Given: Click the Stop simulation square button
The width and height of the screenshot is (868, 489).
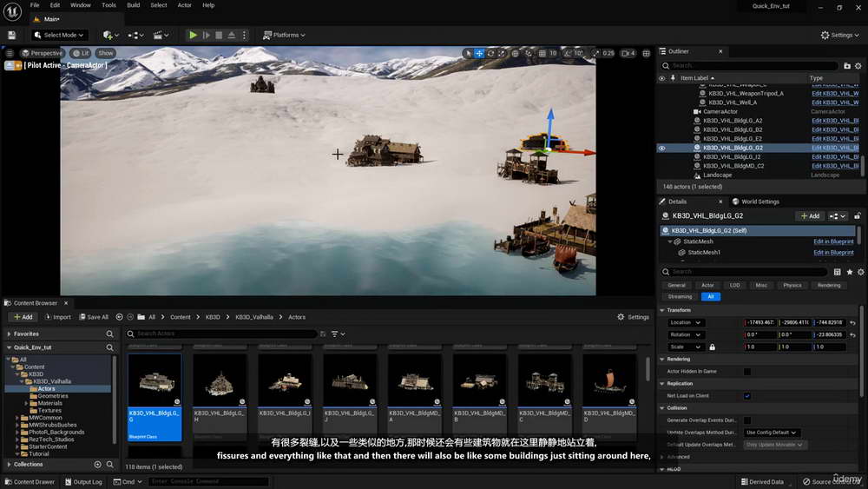Looking at the screenshot, I should click(219, 35).
